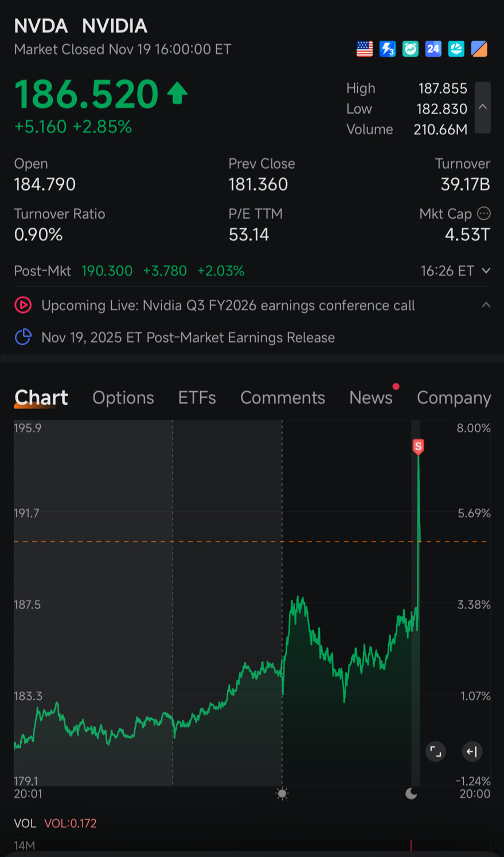Tap the NVDA NVIDIA title

tap(81, 26)
